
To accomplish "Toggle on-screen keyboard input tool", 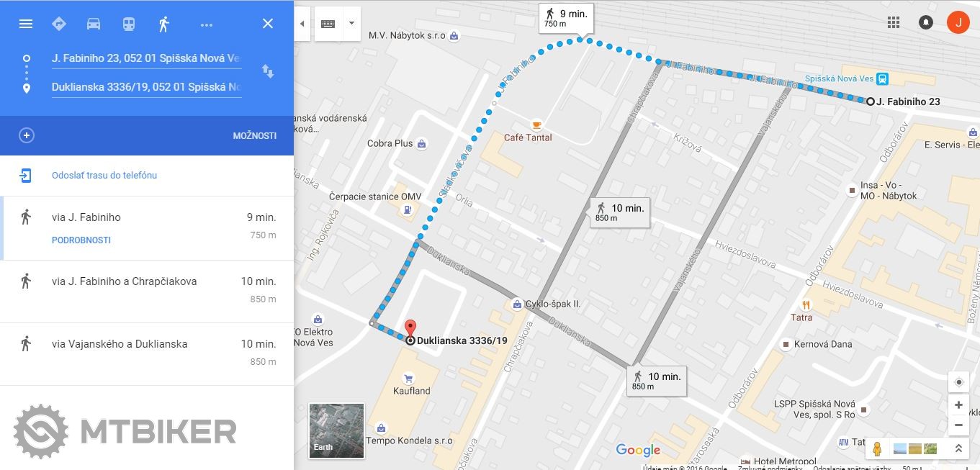I will tap(328, 24).
